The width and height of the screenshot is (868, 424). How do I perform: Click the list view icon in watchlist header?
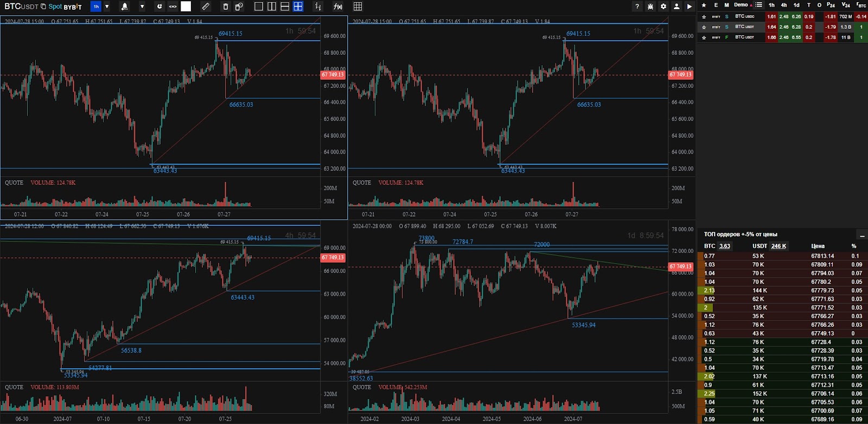pyautogui.click(x=759, y=5)
